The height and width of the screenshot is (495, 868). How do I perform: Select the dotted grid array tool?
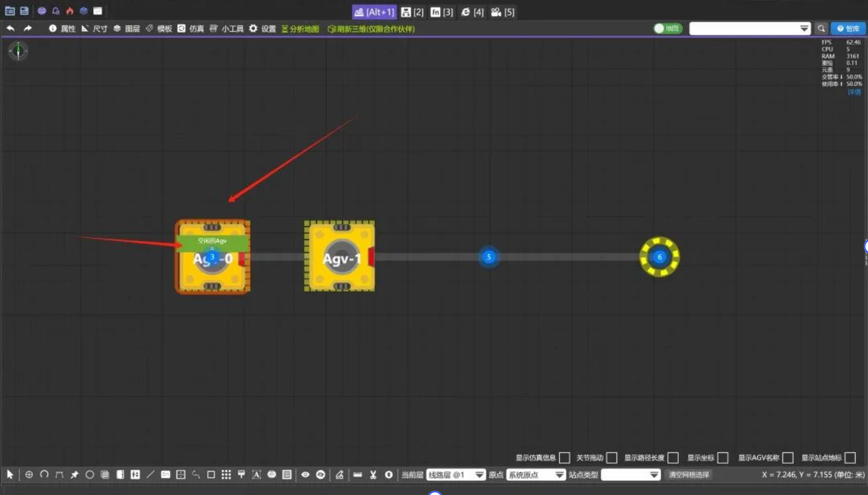click(x=226, y=474)
